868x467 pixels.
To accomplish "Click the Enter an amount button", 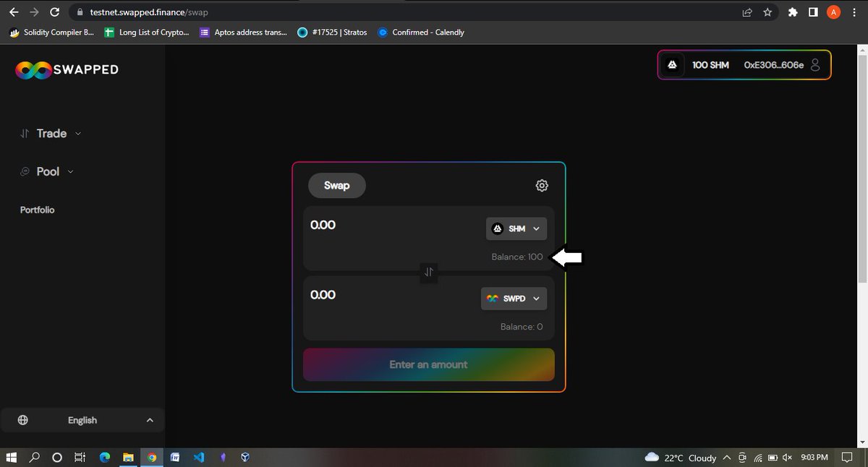I will click(x=429, y=364).
